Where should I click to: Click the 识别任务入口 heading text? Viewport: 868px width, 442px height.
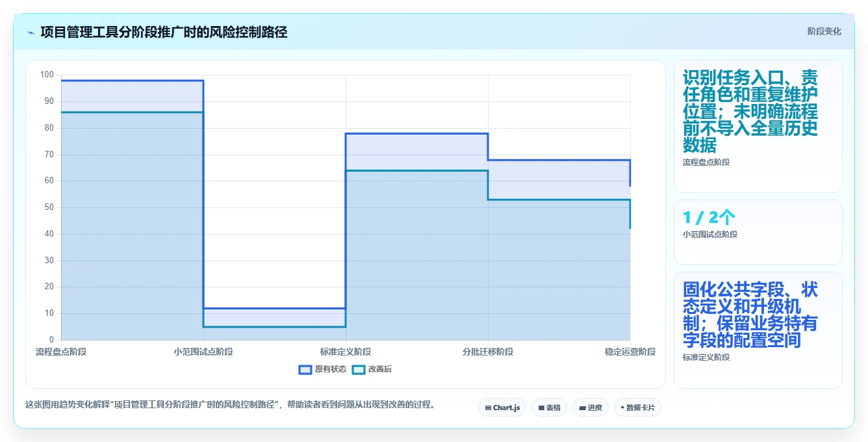click(750, 111)
